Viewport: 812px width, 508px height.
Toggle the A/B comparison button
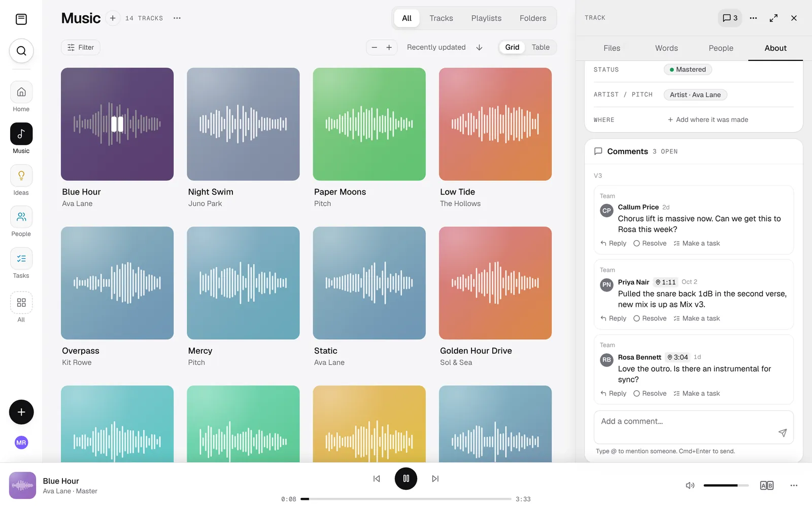(767, 486)
